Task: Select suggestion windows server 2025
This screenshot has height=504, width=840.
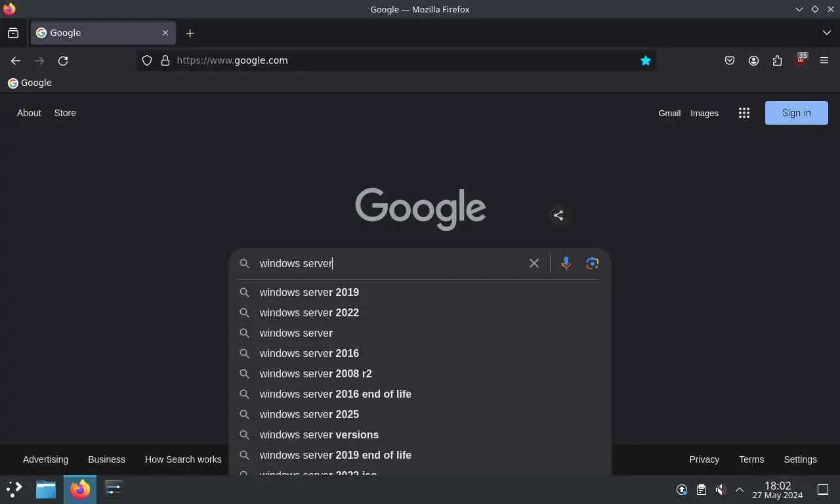Action: tap(420, 414)
